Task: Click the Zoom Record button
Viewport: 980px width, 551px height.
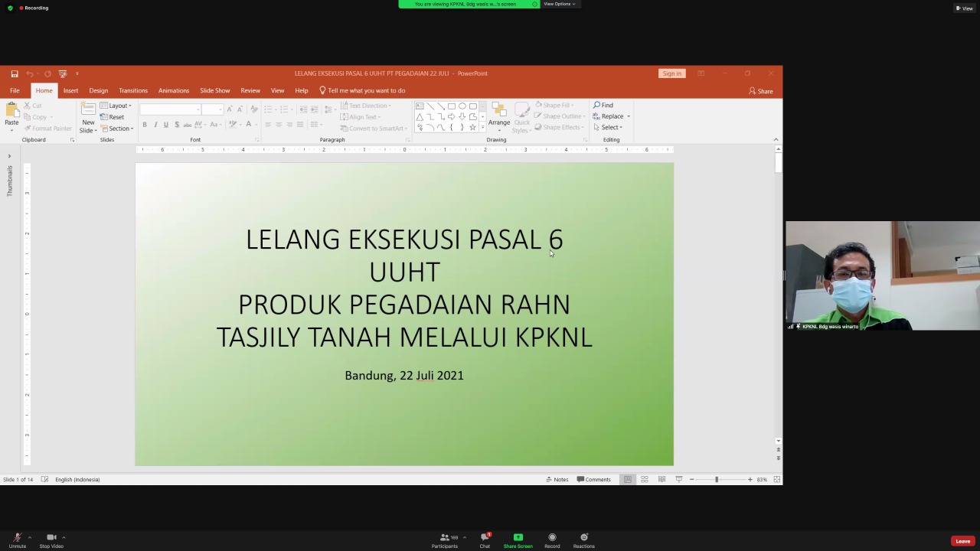Action: coord(552,540)
